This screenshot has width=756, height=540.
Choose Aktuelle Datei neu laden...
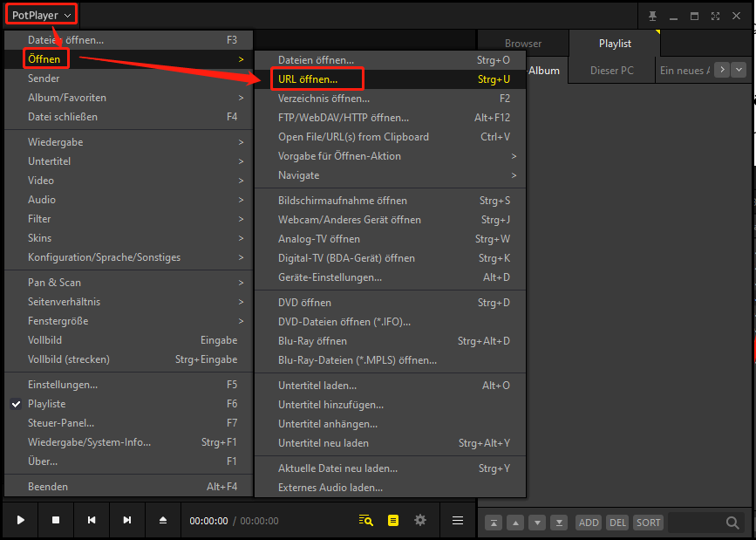click(390, 468)
